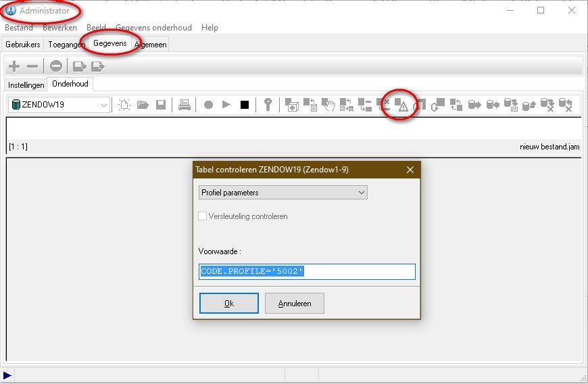Open the Gegevens onderhoud menu
The width and height of the screenshot is (588, 384).
(x=153, y=27)
